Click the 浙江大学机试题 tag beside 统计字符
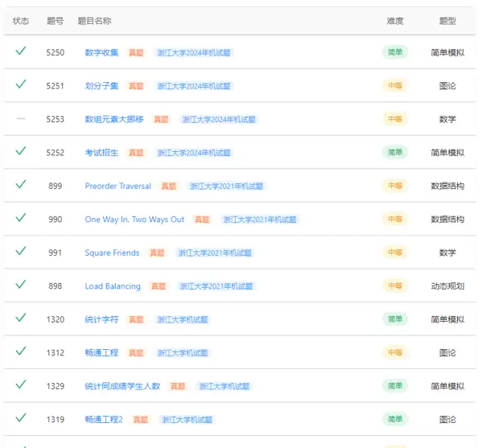 click(182, 319)
